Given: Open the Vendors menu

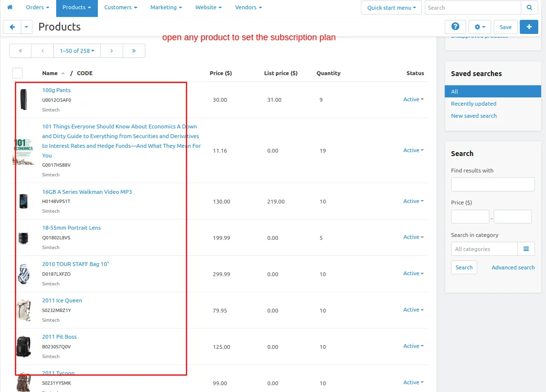Looking at the screenshot, I should [248, 7].
